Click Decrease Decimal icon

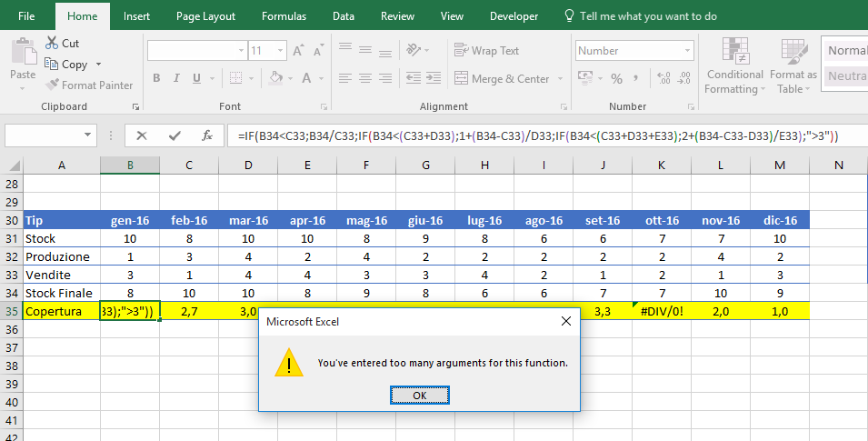coord(684,78)
